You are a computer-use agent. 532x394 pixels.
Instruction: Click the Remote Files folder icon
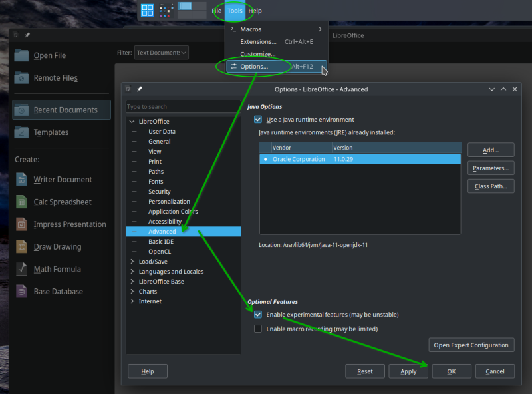[x=22, y=78]
